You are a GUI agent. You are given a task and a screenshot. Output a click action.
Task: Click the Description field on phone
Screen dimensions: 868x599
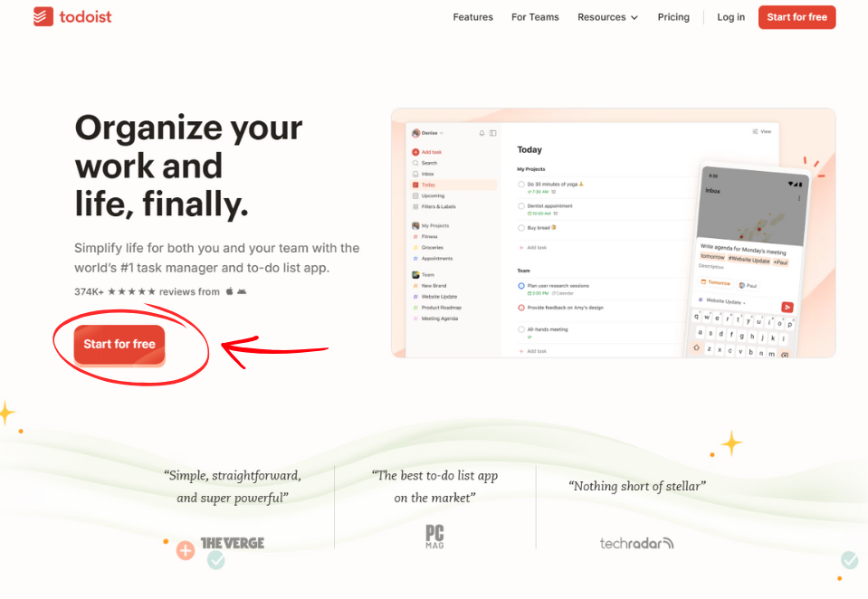711,266
